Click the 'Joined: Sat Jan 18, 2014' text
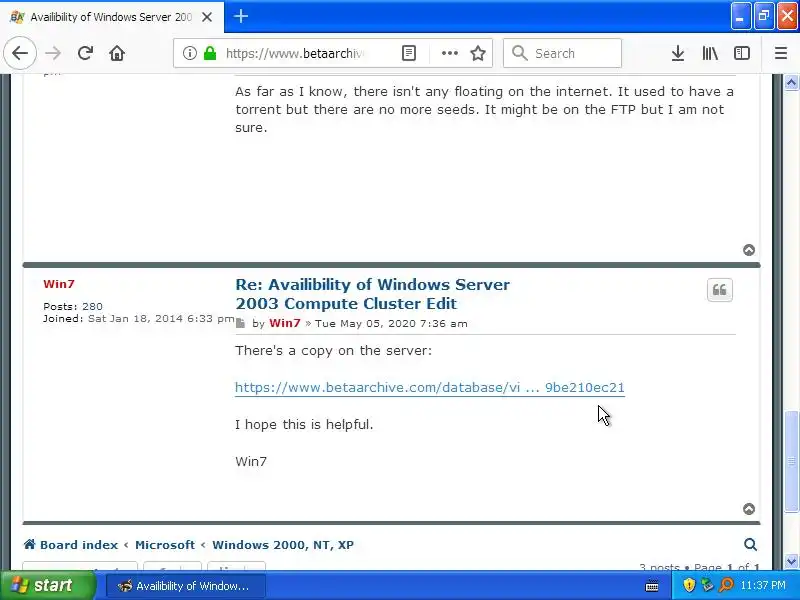The width and height of the screenshot is (800, 600). (x=138, y=319)
